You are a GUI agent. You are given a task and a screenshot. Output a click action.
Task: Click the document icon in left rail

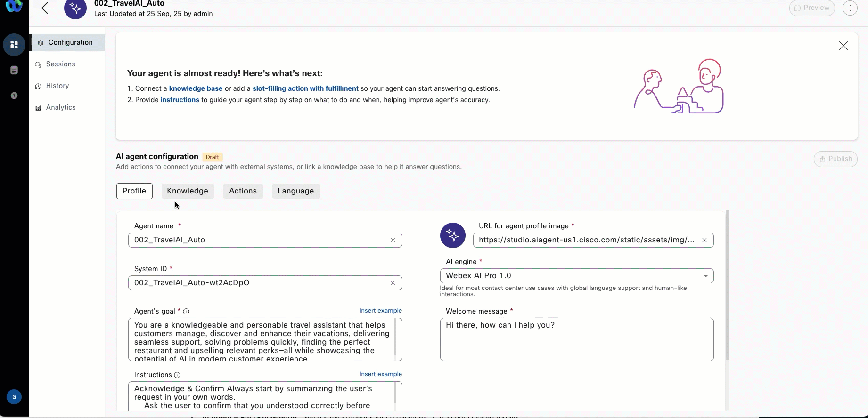coord(14,70)
